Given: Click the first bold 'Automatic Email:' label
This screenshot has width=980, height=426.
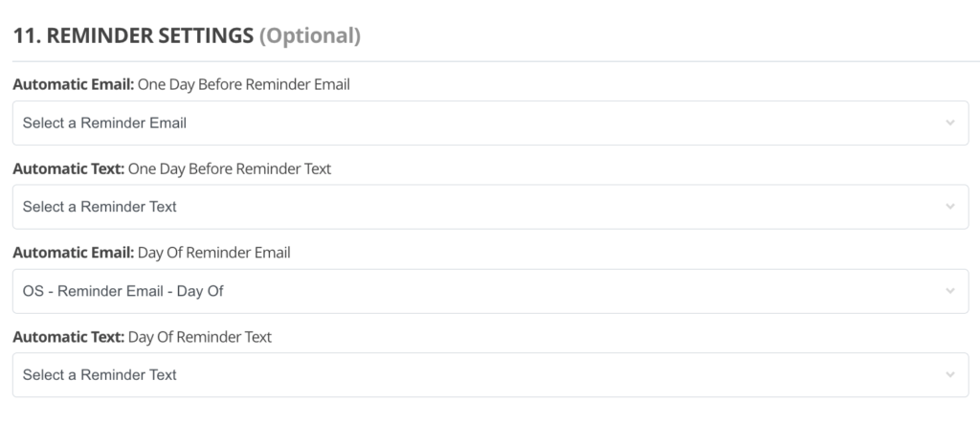Looking at the screenshot, I should (73, 84).
